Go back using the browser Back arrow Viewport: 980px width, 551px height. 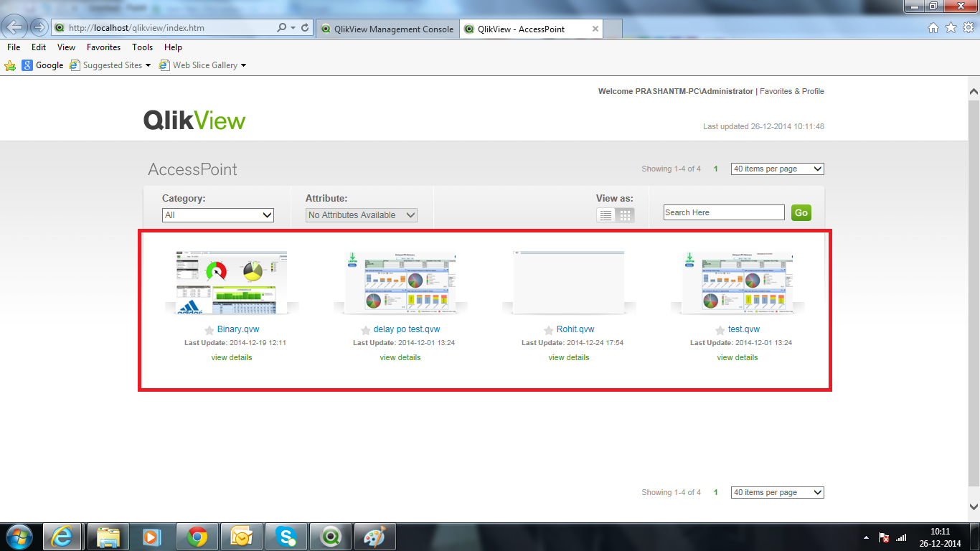point(15,27)
